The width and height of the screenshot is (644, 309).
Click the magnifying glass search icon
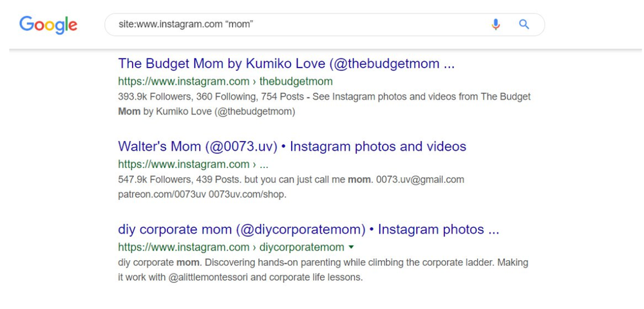pyautogui.click(x=524, y=24)
